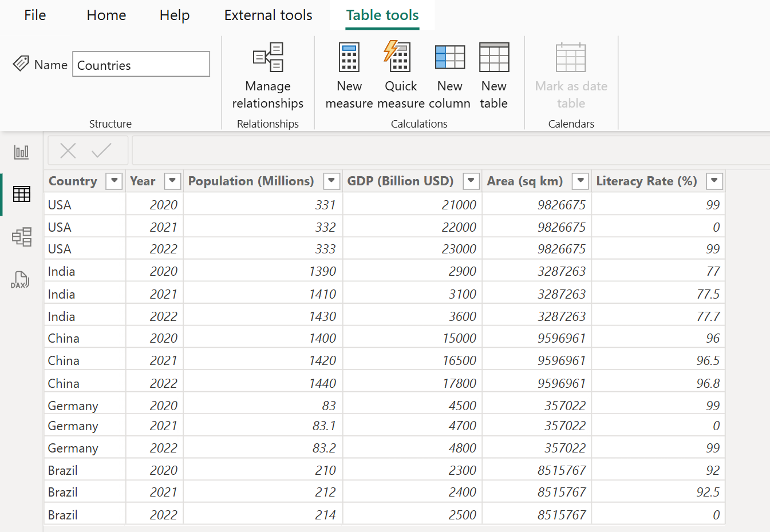The height and width of the screenshot is (532, 770).
Task: Open Manage relationships
Action: coord(267,74)
